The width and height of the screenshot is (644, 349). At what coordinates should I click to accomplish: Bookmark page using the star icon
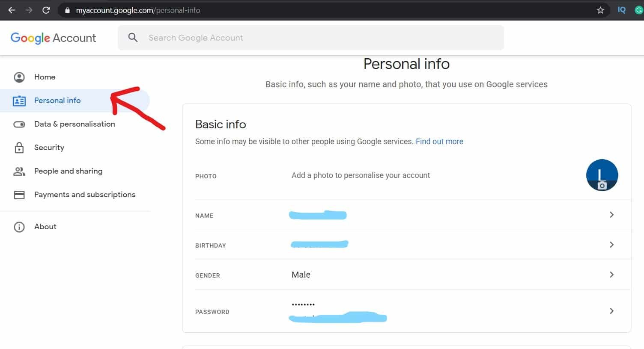600,10
